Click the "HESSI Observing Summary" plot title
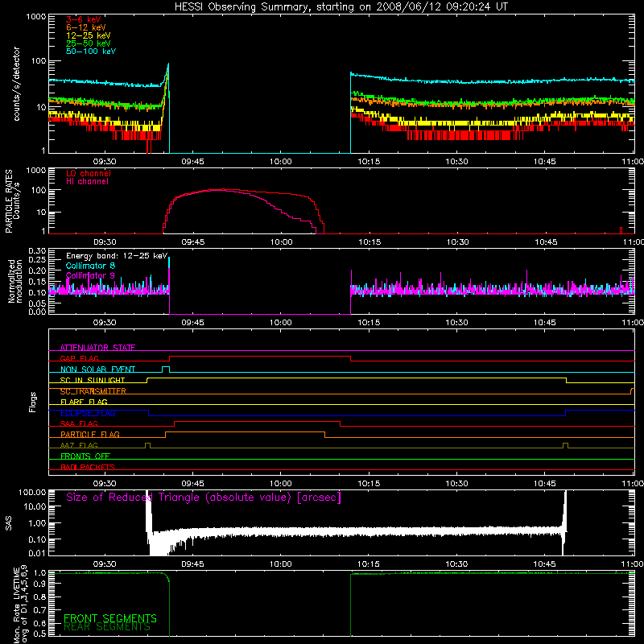644x644 pixels. coord(341,7)
